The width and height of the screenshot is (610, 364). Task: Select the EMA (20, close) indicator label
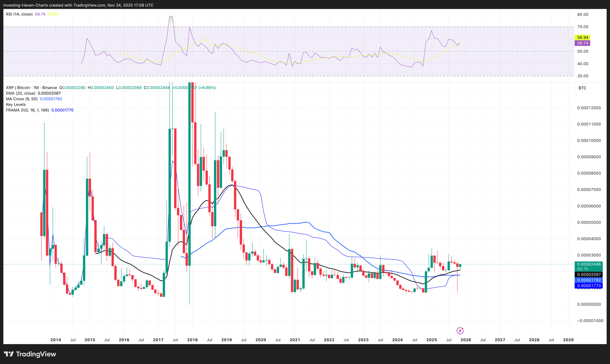(x=21, y=93)
